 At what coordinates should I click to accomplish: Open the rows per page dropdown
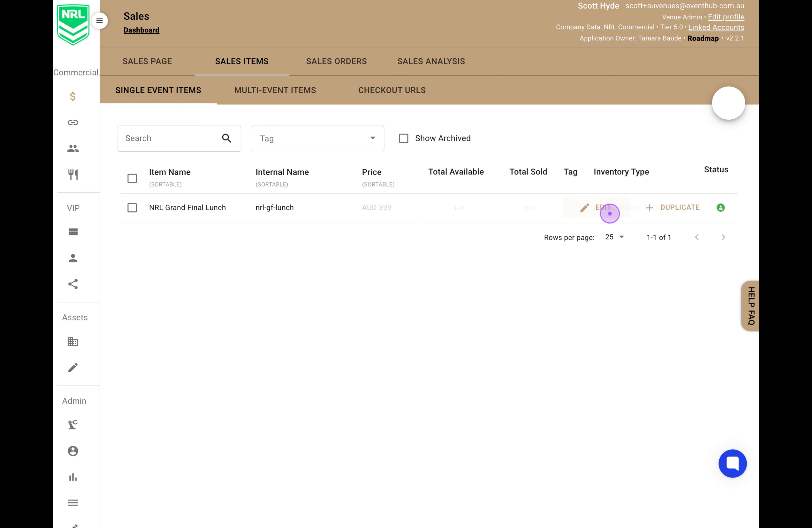tap(614, 237)
